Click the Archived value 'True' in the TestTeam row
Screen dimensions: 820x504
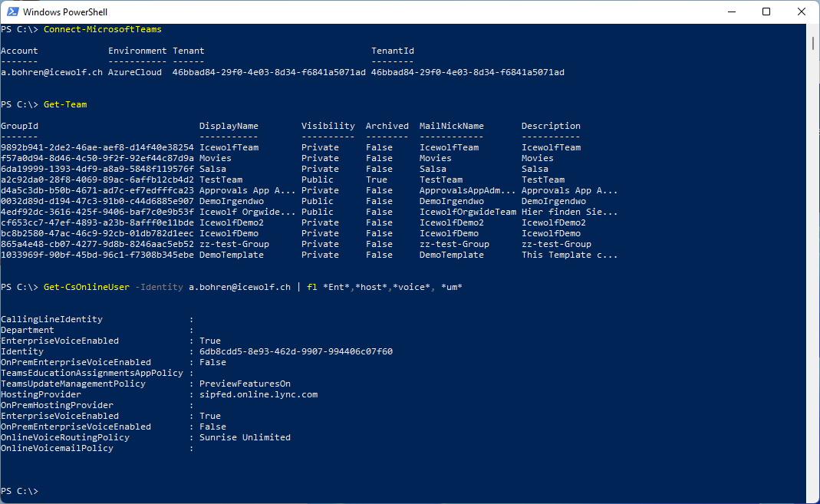(377, 180)
